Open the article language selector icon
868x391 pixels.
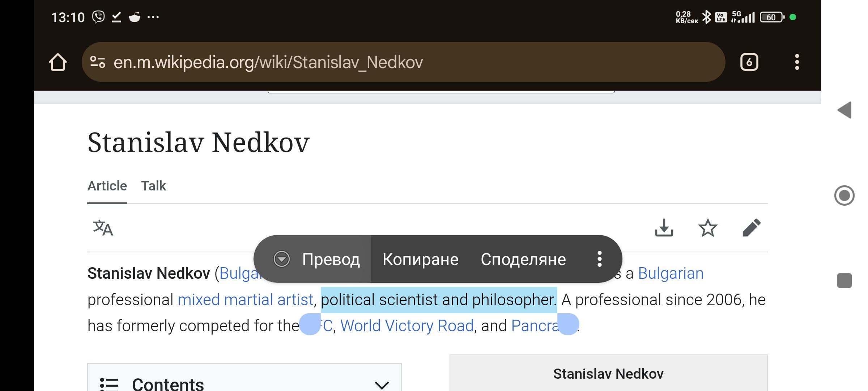point(103,228)
